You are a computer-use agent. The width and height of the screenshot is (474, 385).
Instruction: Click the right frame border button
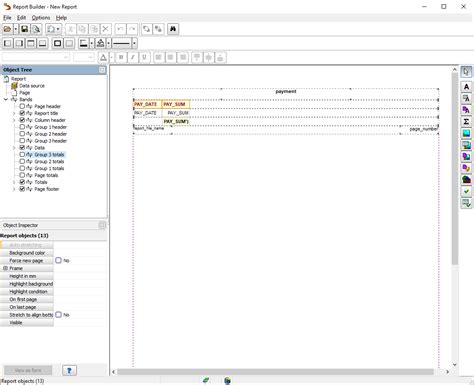[19, 43]
